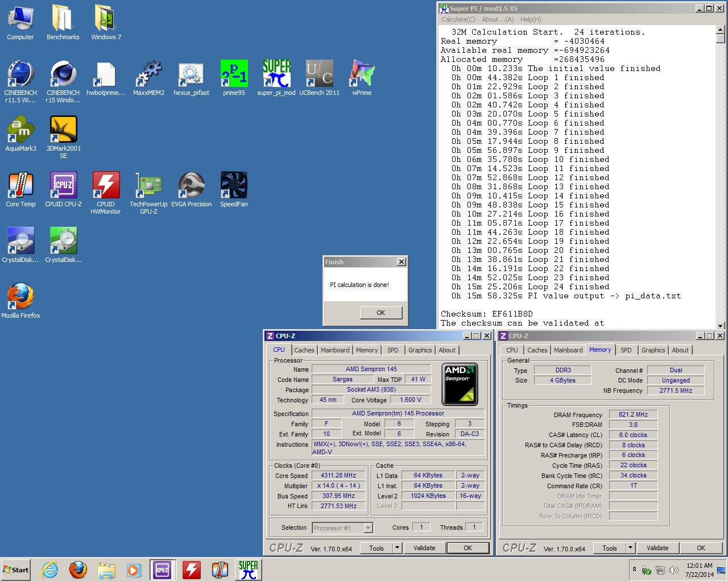This screenshot has width=728, height=582.
Task: Switch to Mainboard tab in left CPU-Z
Action: 335,350
